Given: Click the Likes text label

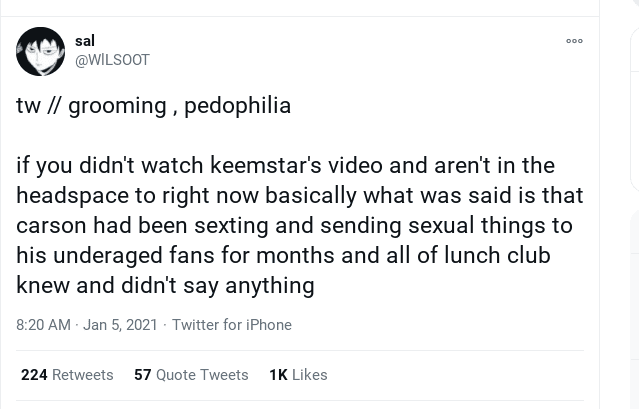Looking at the screenshot, I should 310,375.
